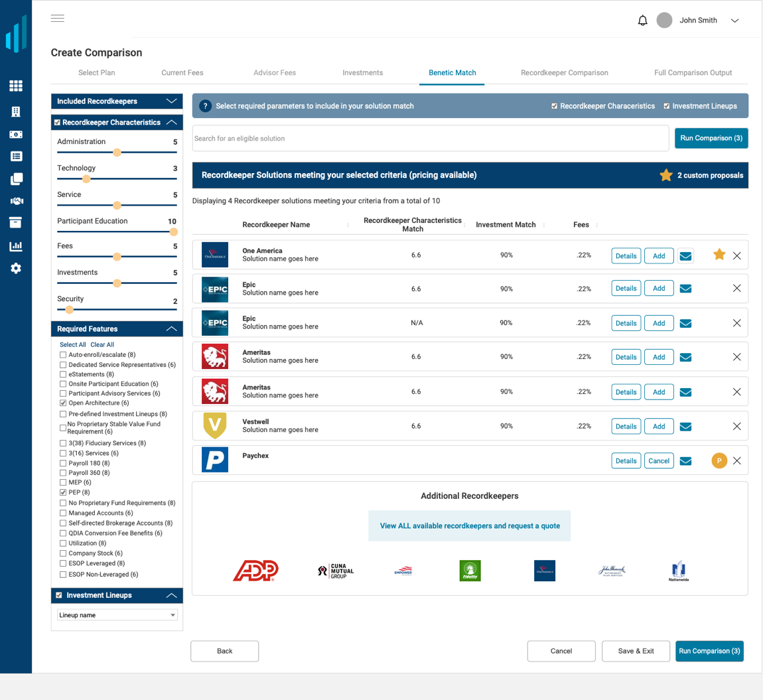
Task: Toggle Investment Lineups checkbox in left panel
Action: tap(59, 595)
